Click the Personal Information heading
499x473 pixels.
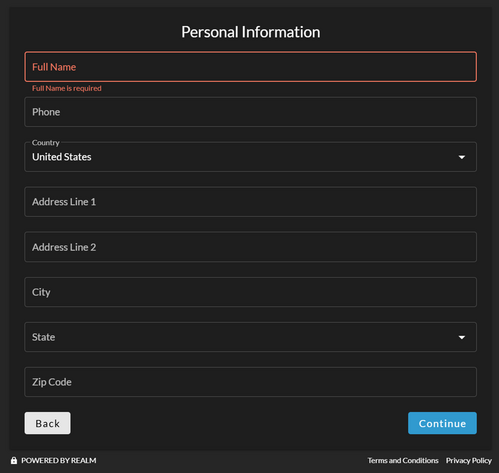(251, 32)
